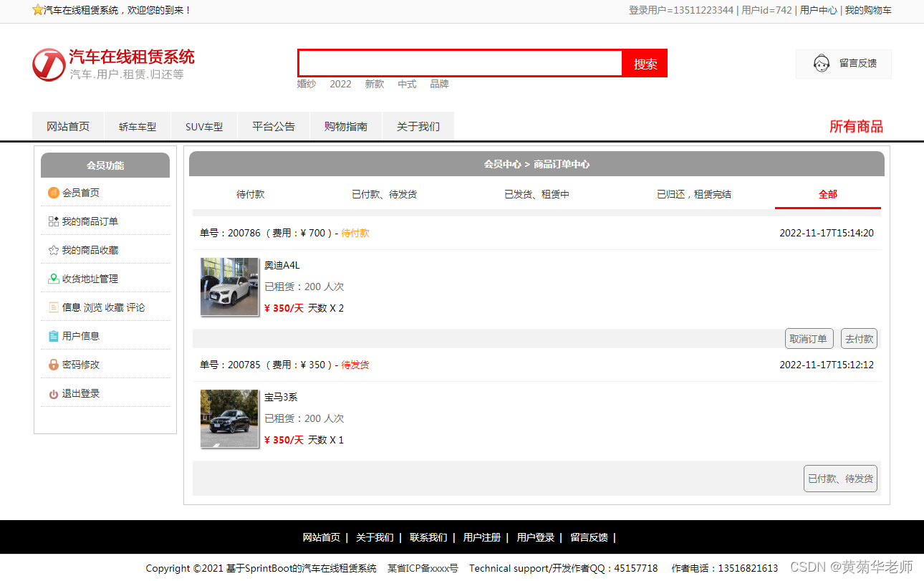Viewport: 924px width, 581px height.
Task: Switch to the 待付款 tab
Action: 251,193
